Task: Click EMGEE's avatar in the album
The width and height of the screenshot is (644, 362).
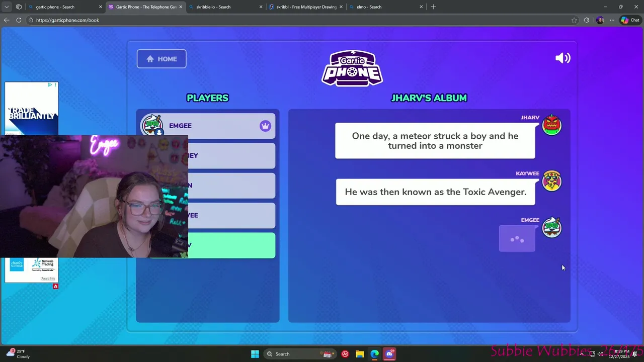Action: tap(552, 228)
